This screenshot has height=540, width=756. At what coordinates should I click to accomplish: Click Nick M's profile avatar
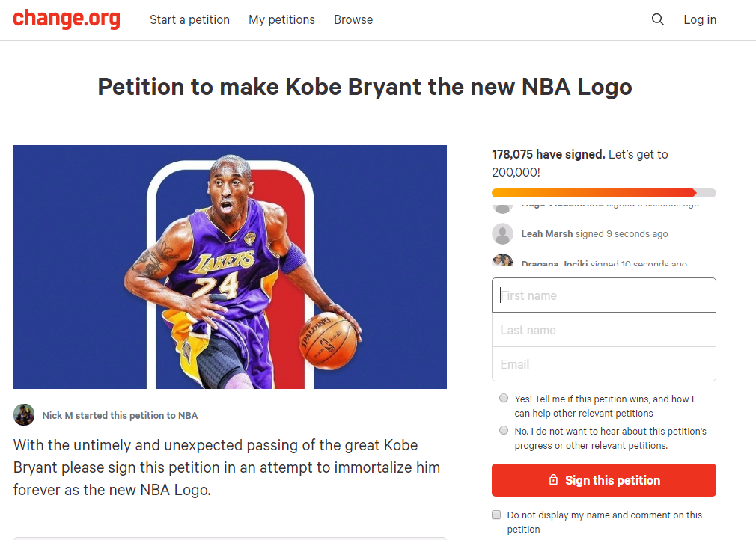tap(24, 415)
